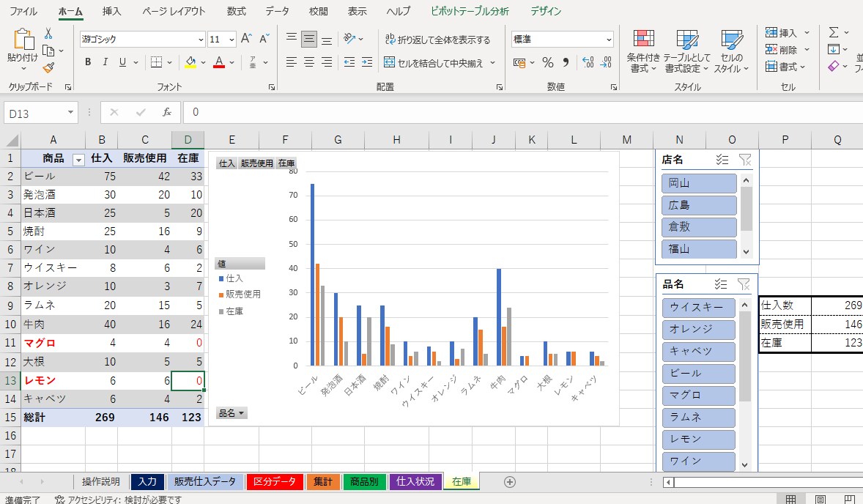This screenshot has height=504, width=863.
Task: Open the ピボットテーブル分析 tab
Action: click(470, 11)
